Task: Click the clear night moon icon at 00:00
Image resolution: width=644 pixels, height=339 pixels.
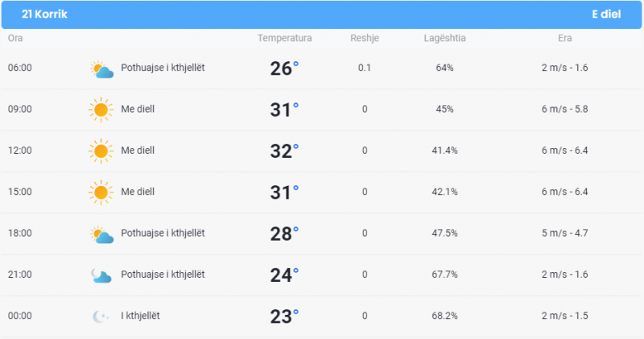Action: pos(100,316)
